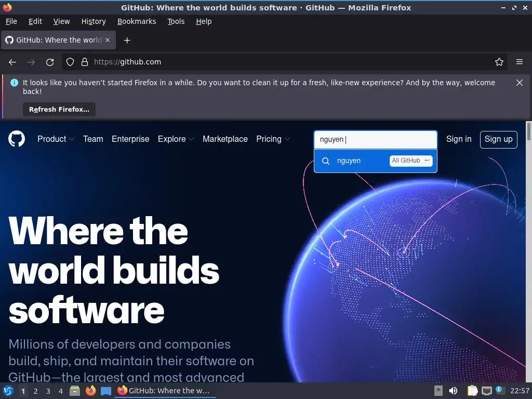Reload the GitHub page
Screen dimensions: 532x399
[x=50, y=62]
